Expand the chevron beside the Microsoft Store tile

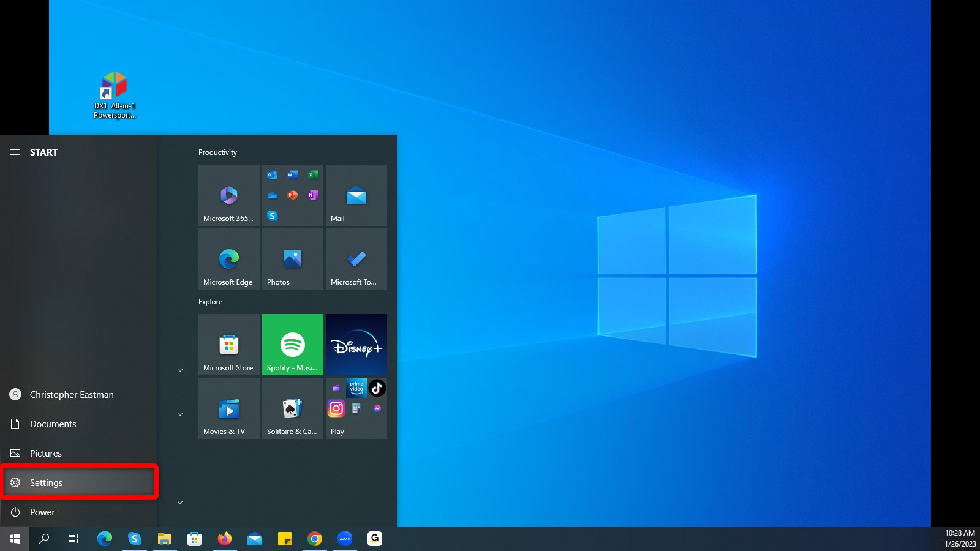tap(180, 370)
